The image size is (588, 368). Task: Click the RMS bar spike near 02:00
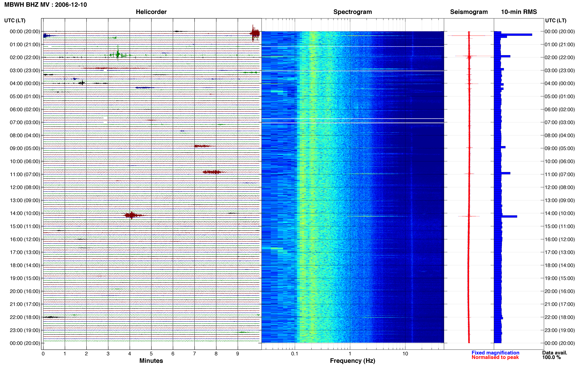coord(502,56)
